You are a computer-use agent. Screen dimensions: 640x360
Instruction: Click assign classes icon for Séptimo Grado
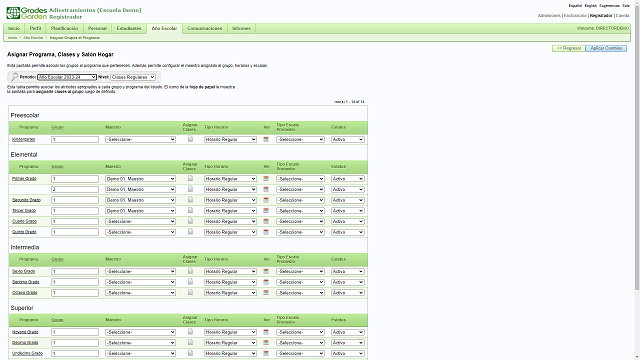click(x=190, y=282)
